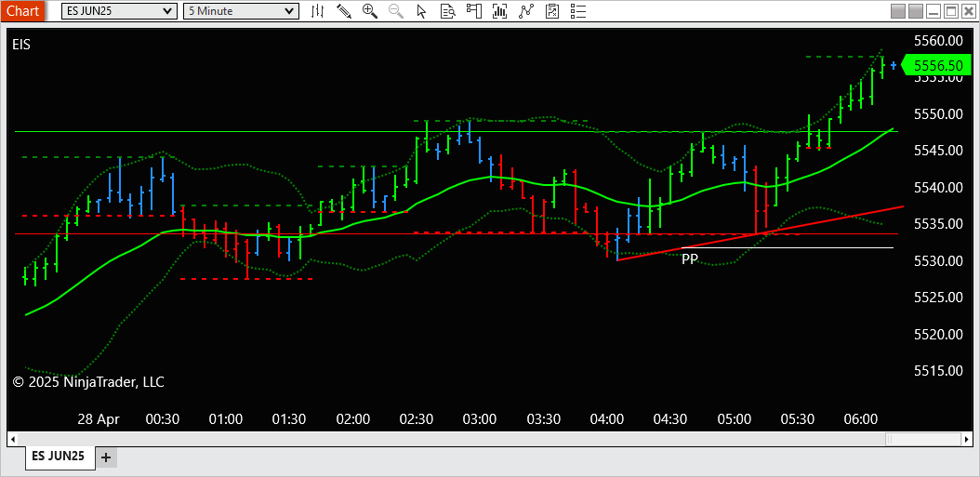
Task: Click the horizontal scrollbar thumb
Action: tap(924, 439)
